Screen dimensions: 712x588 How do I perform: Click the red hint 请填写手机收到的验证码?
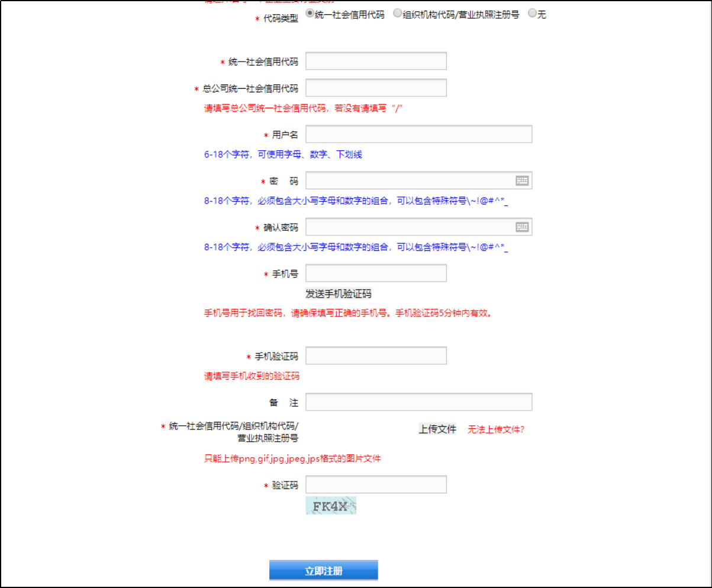click(252, 376)
